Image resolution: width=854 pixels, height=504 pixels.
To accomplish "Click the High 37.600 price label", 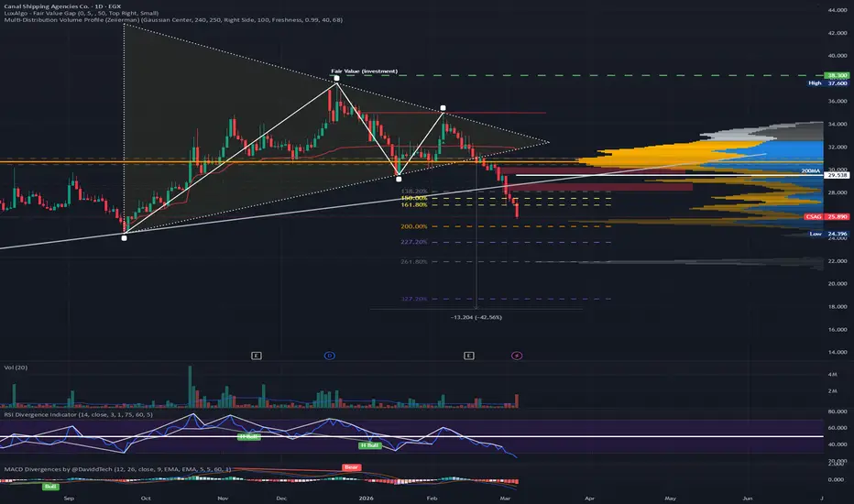I will [827, 82].
